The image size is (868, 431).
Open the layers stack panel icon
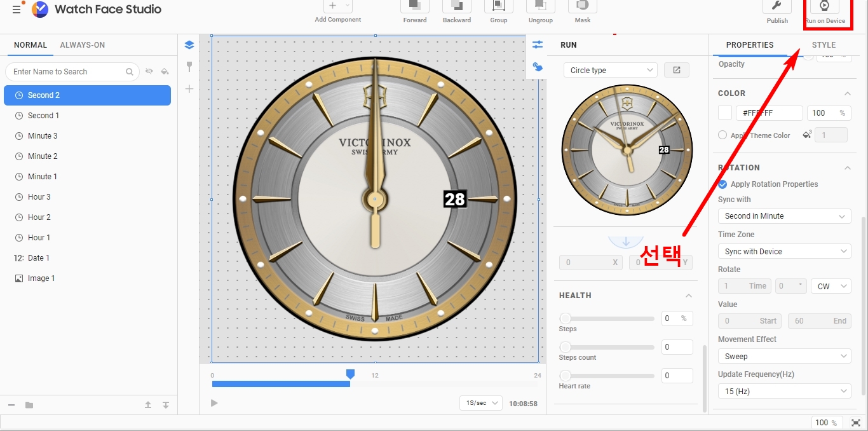tap(189, 45)
